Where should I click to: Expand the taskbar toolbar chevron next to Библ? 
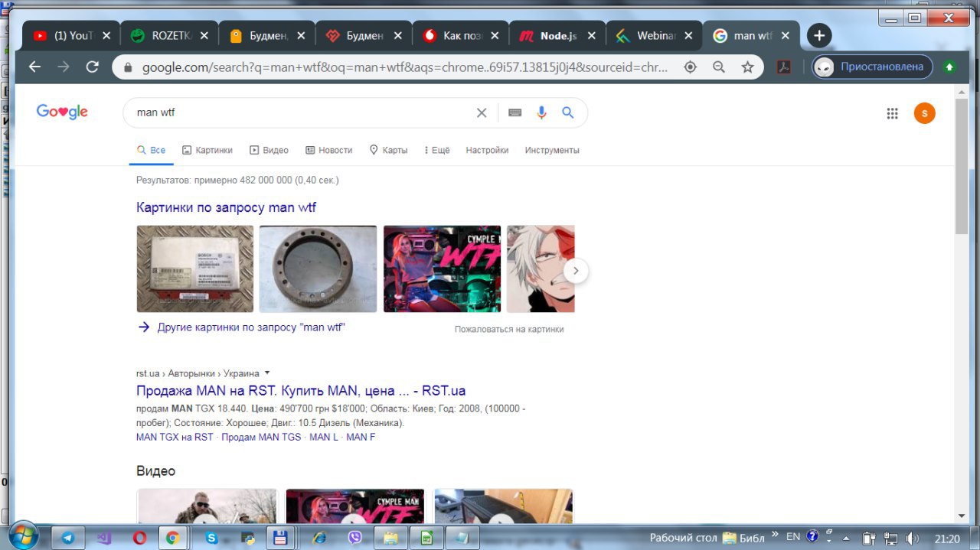click(x=775, y=535)
